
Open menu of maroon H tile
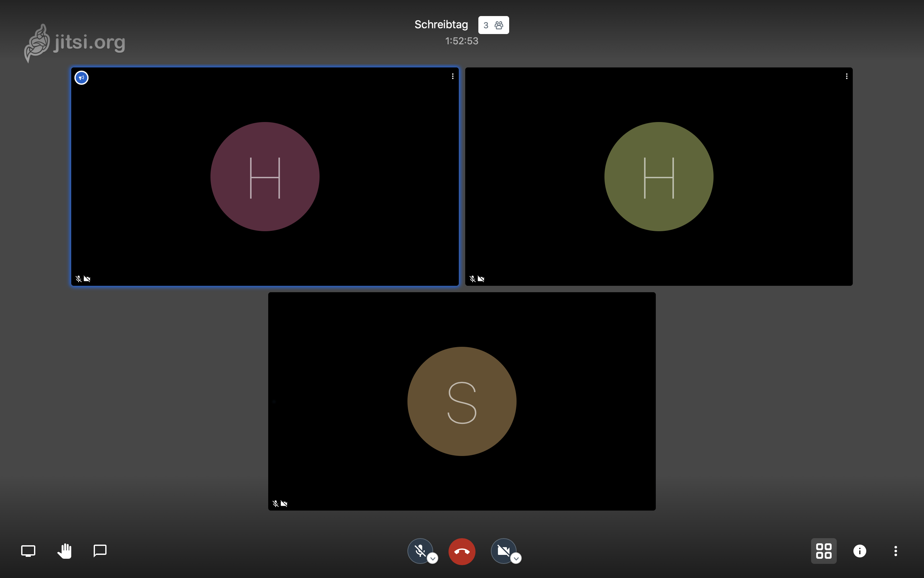tap(453, 76)
